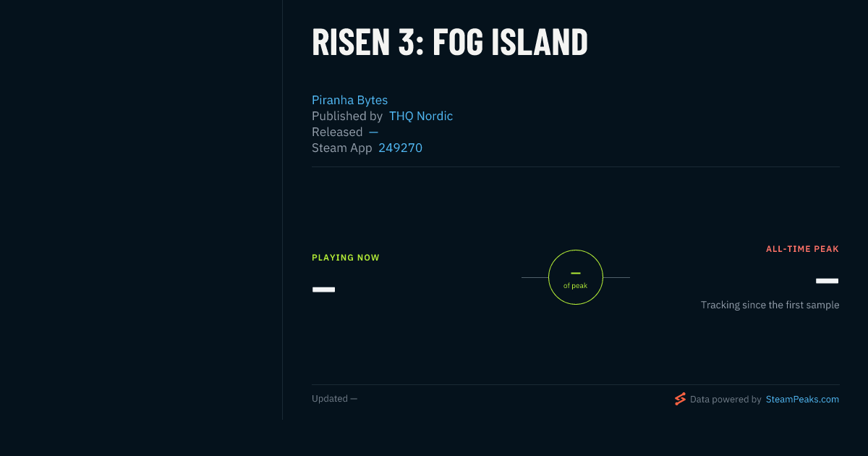The height and width of the screenshot is (456, 868).
Task: Open the THQ Nordic publisher link
Action: pyautogui.click(x=421, y=116)
